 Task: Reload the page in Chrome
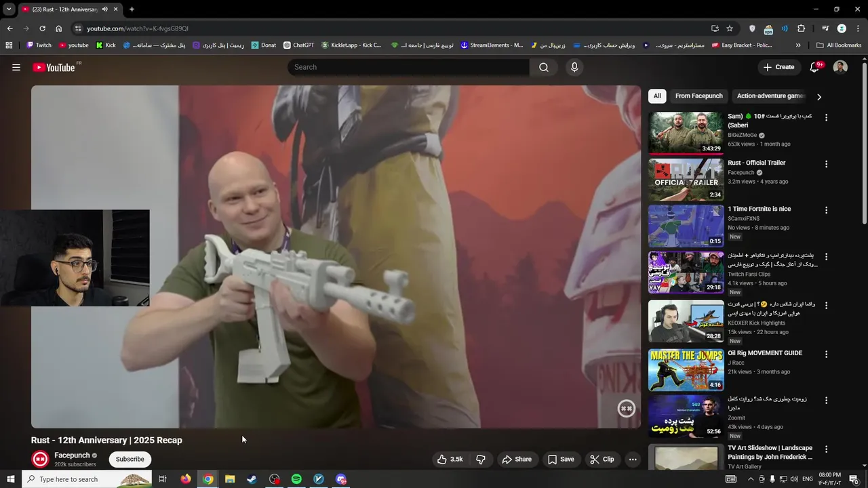coord(42,28)
